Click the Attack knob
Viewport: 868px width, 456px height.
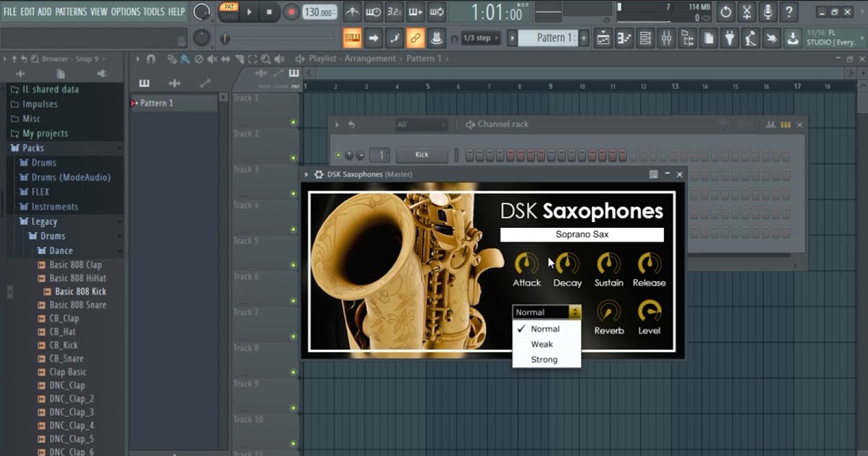point(527,263)
